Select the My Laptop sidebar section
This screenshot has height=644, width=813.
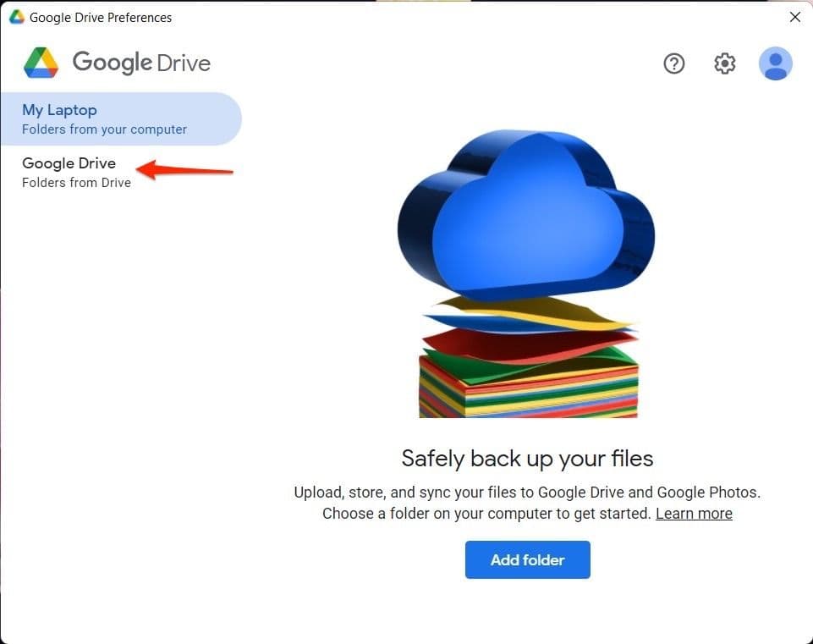(x=59, y=109)
